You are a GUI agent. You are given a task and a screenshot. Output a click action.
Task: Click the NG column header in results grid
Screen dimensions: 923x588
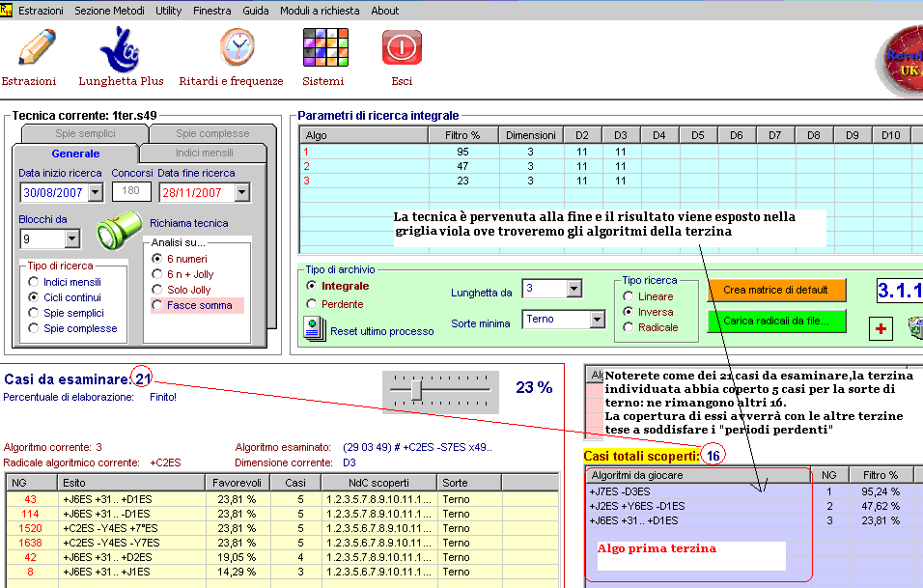pos(31,483)
